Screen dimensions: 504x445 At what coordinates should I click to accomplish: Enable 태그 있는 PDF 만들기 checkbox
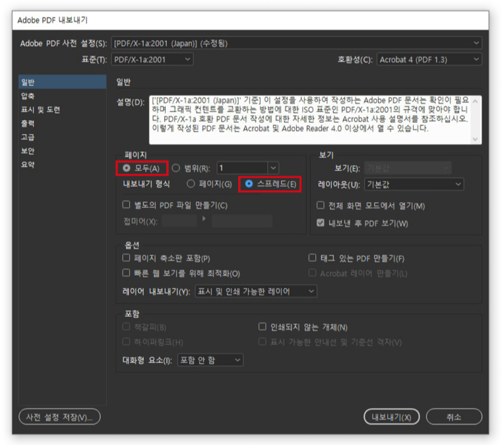(312, 257)
